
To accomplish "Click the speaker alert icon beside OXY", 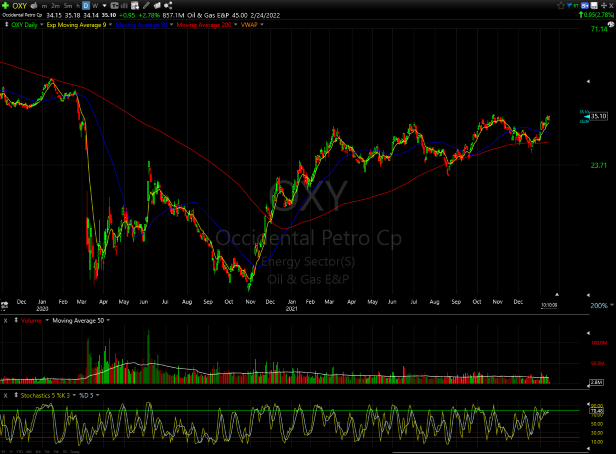I will [x=35, y=5].
